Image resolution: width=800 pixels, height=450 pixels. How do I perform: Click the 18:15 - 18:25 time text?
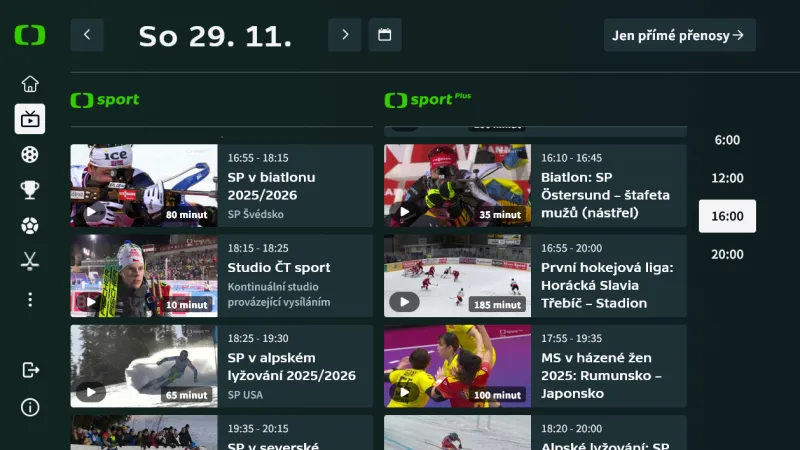(258, 248)
